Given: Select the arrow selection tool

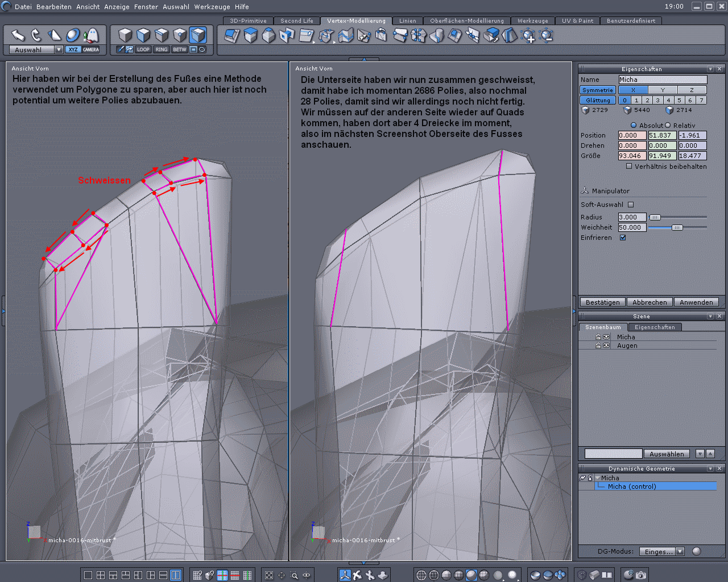Looking at the screenshot, I should pyautogui.click(x=18, y=35).
